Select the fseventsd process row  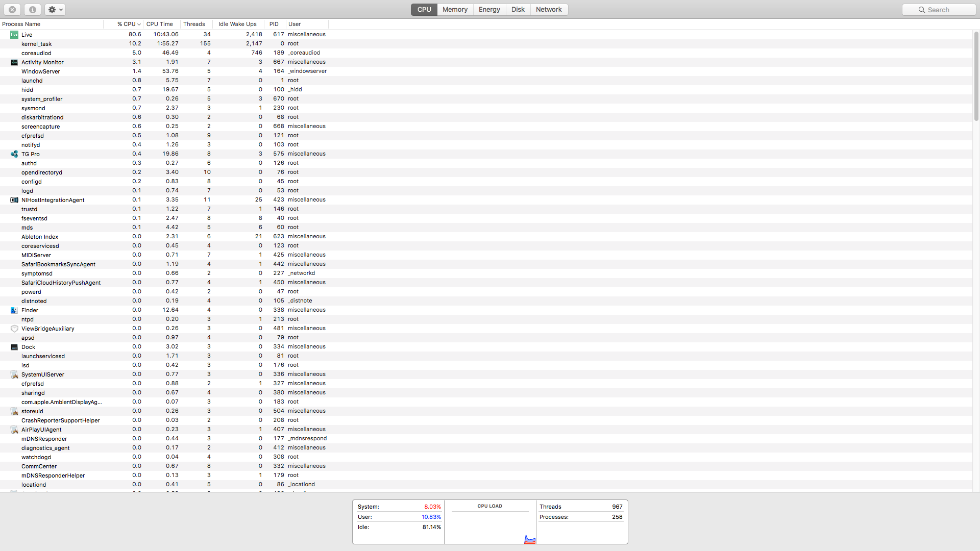point(486,218)
